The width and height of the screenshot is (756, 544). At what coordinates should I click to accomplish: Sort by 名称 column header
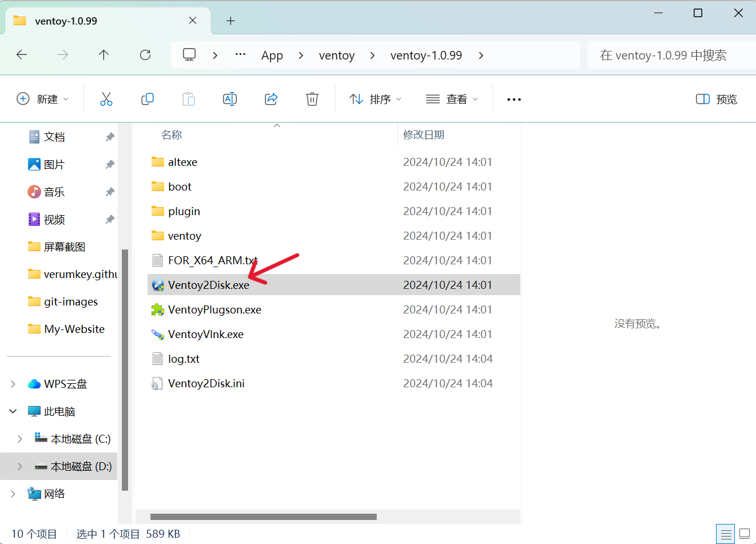[172, 135]
